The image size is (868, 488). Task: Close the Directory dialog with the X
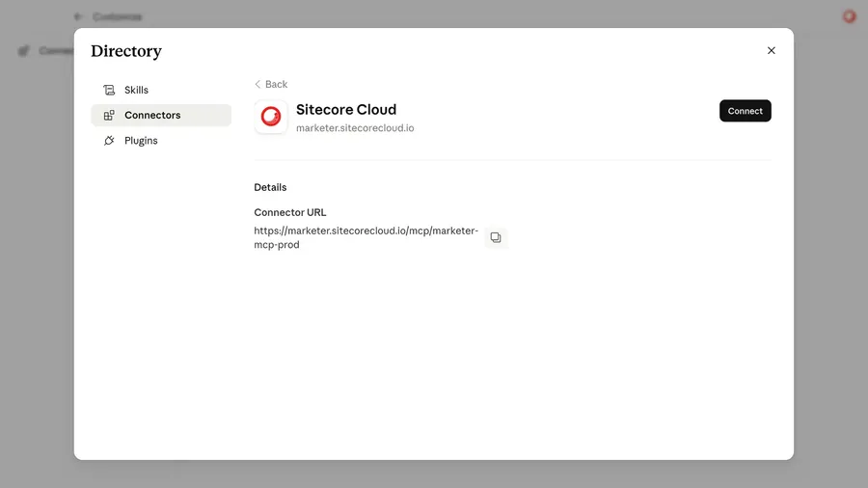(x=772, y=50)
